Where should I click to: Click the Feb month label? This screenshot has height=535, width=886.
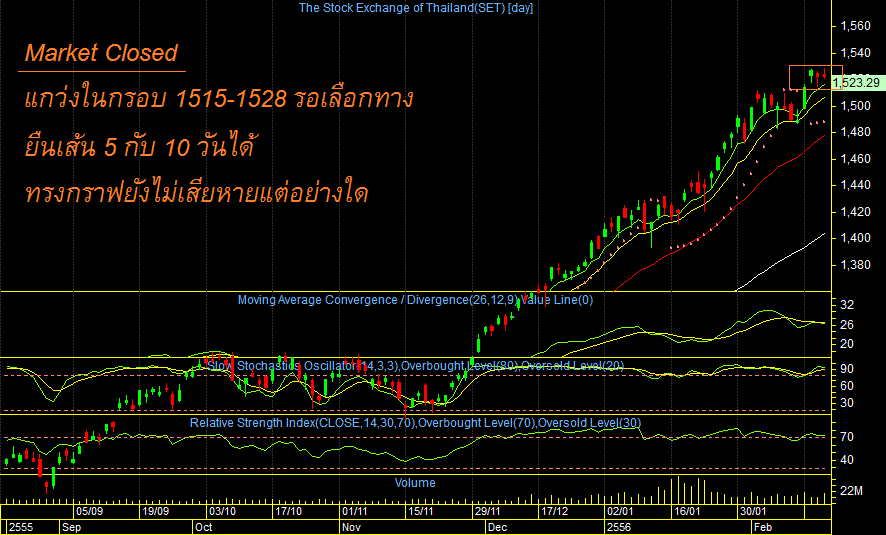(763, 527)
